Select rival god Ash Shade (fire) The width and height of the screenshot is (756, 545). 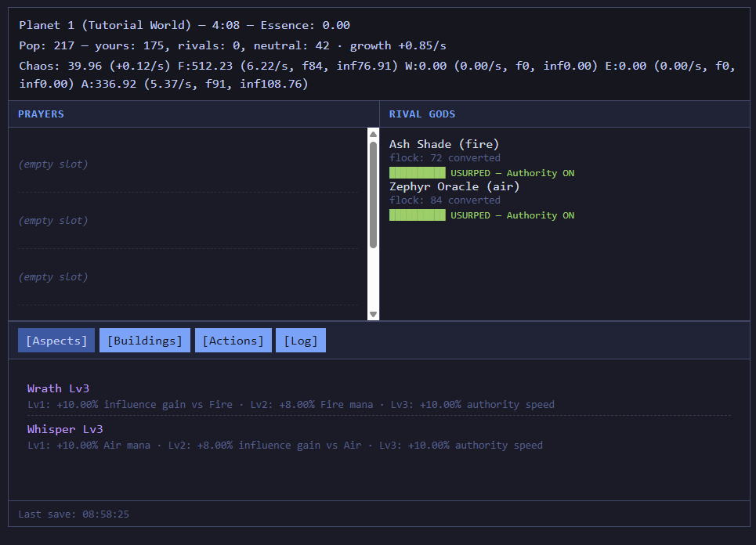[x=444, y=144]
